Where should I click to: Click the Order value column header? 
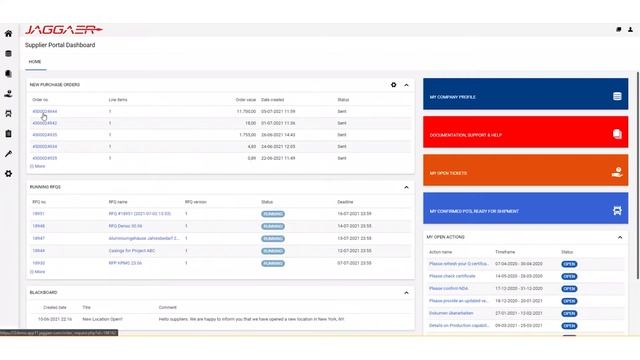click(x=246, y=100)
